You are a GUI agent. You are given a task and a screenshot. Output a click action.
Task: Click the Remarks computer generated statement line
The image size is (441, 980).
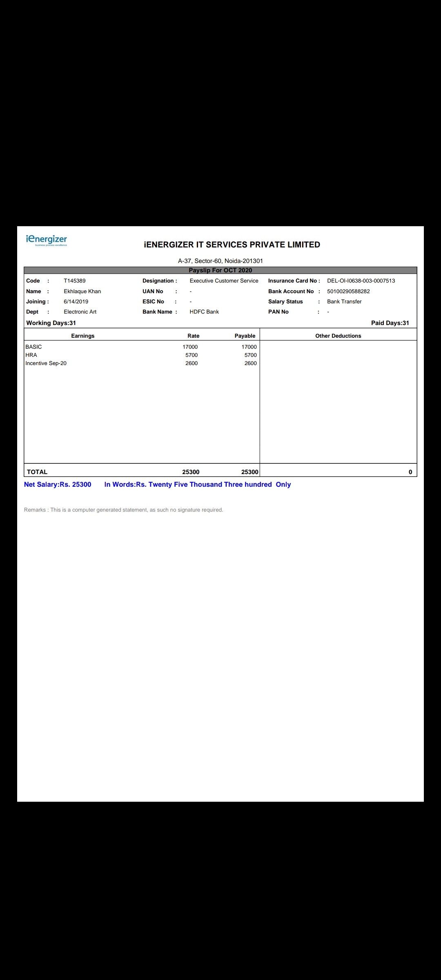124,510
